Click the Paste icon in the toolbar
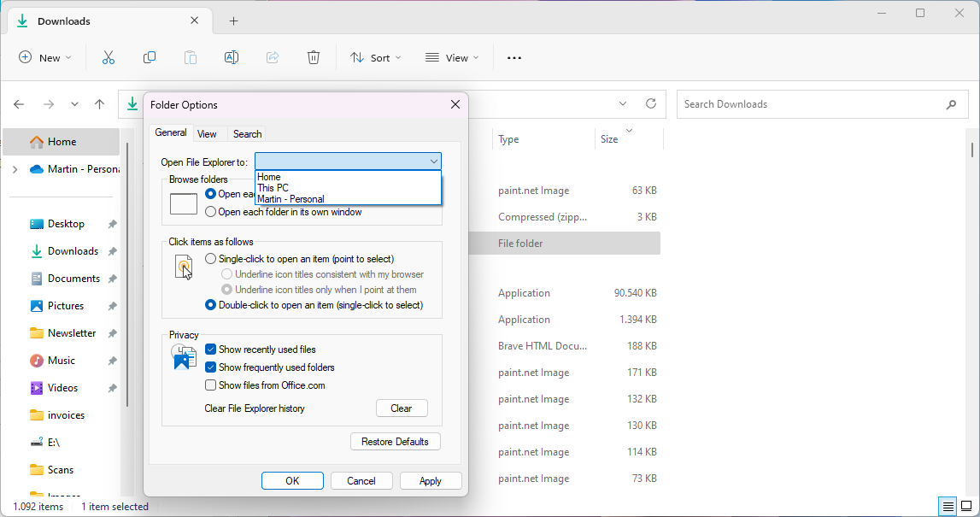980x517 pixels. [191, 57]
